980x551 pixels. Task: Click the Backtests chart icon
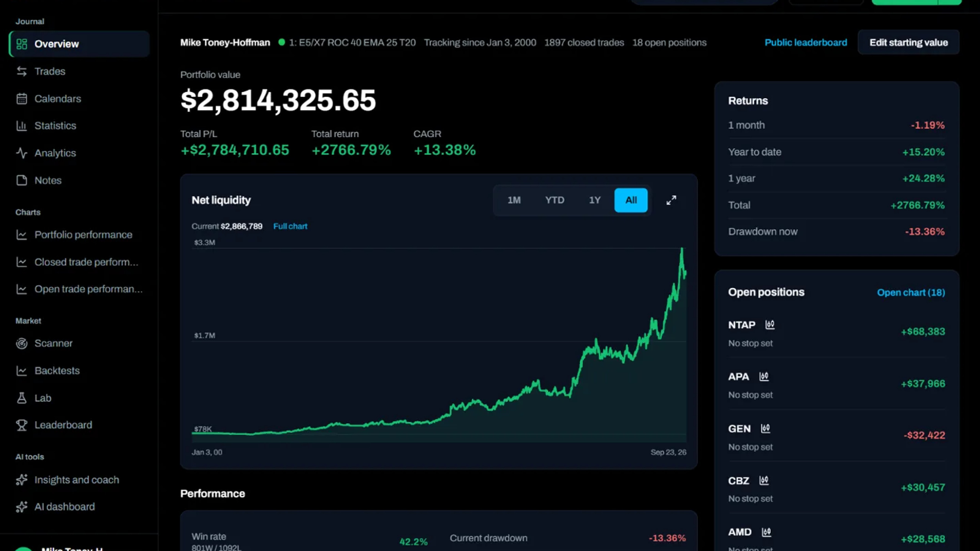coord(22,370)
